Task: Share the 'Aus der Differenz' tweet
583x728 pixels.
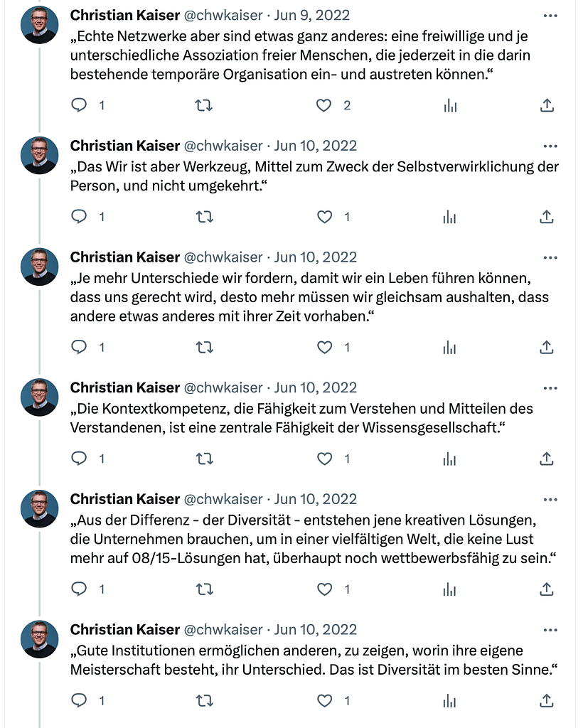Action: tap(547, 589)
